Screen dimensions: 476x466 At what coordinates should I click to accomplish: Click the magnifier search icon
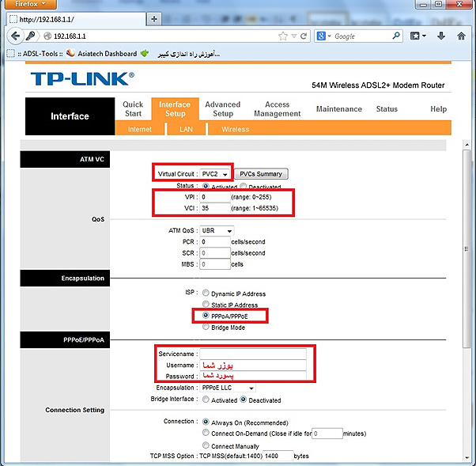click(x=396, y=36)
